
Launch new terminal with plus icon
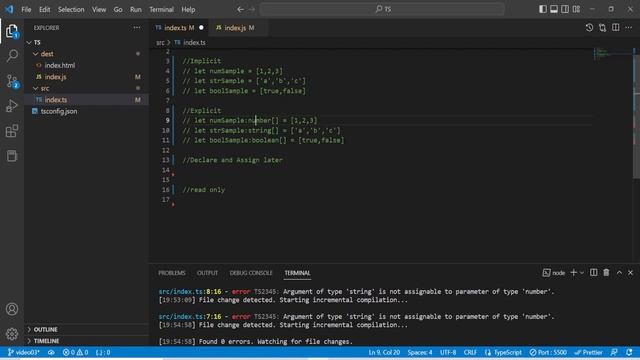click(573, 272)
